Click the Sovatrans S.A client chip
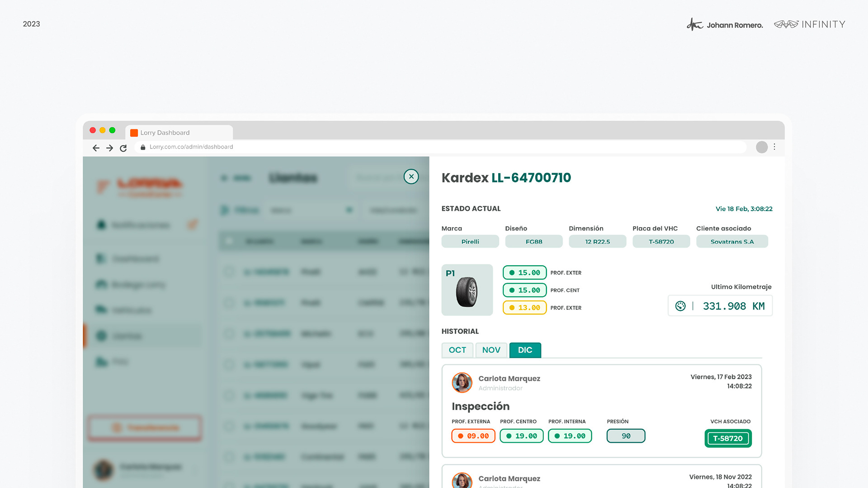Screen dimensions: 868x488 732,241
